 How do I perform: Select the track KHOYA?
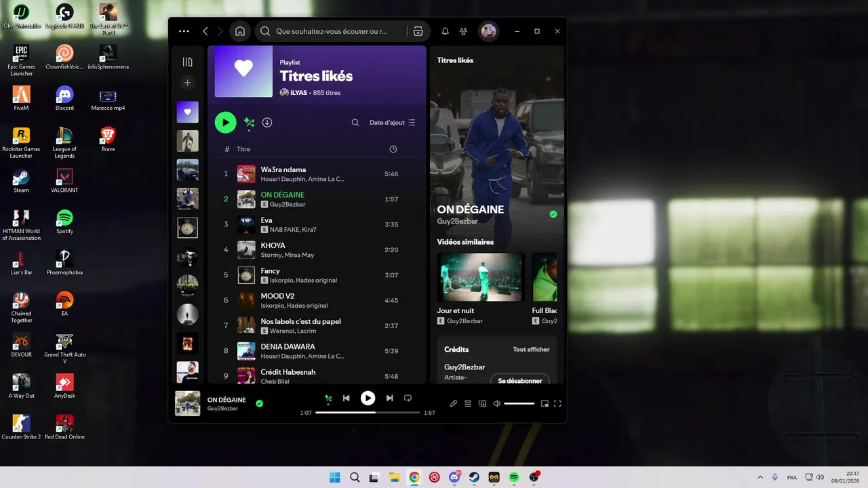click(317, 249)
